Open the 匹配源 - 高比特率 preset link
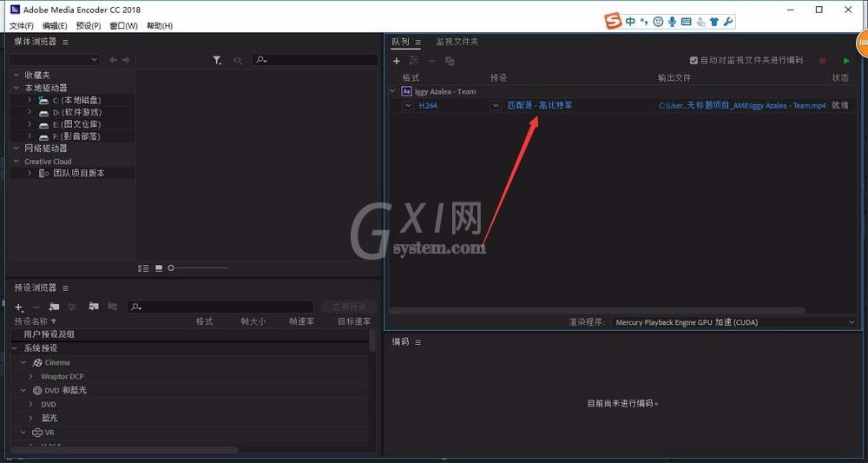This screenshot has width=868, height=463. 540,105
